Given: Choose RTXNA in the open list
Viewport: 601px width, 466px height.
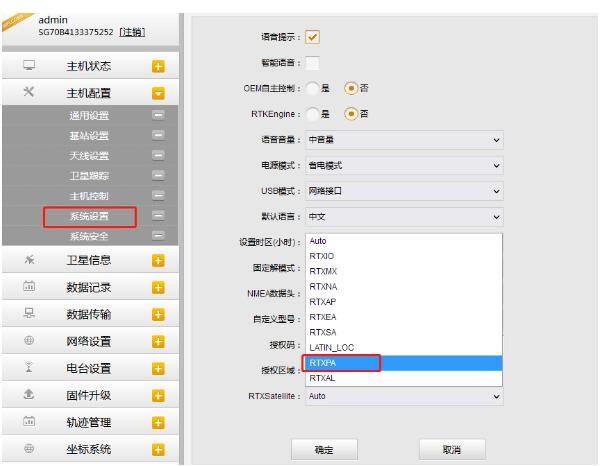Looking at the screenshot, I should click(x=404, y=287).
